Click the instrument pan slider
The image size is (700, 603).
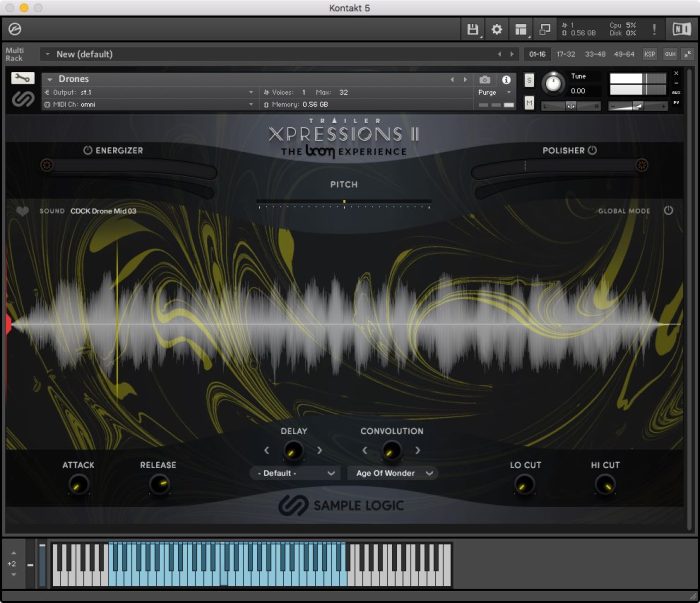[571, 106]
